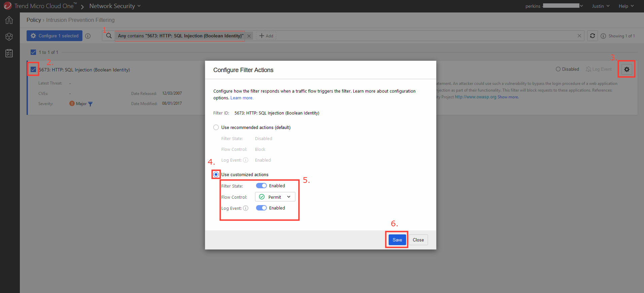Screen dimensions: 644x293
Task: Click the Log Event info icon in customized actions
Action: click(246, 208)
